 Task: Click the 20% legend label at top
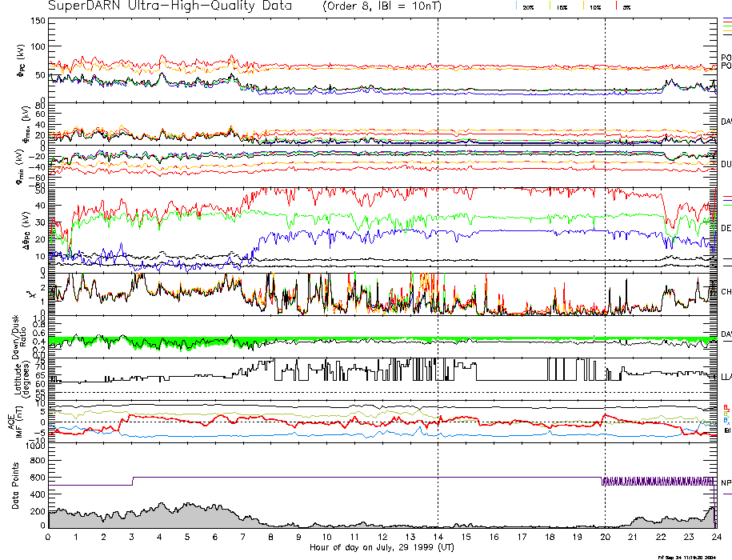[x=528, y=7]
